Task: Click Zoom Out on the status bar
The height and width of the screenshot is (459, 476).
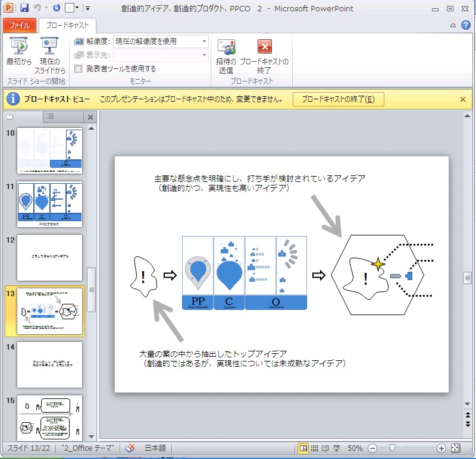Action: pos(374,448)
